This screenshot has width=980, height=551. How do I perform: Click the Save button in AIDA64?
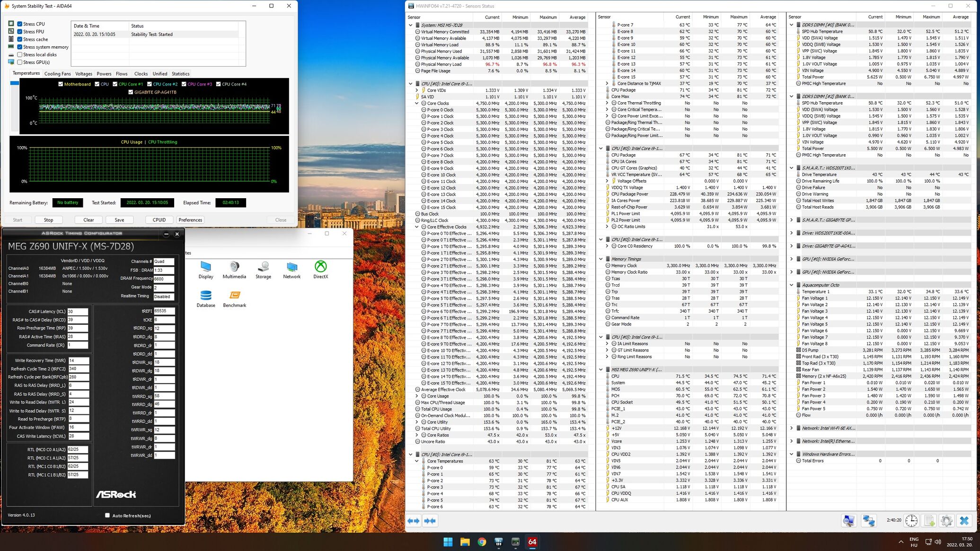pyautogui.click(x=119, y=220)
